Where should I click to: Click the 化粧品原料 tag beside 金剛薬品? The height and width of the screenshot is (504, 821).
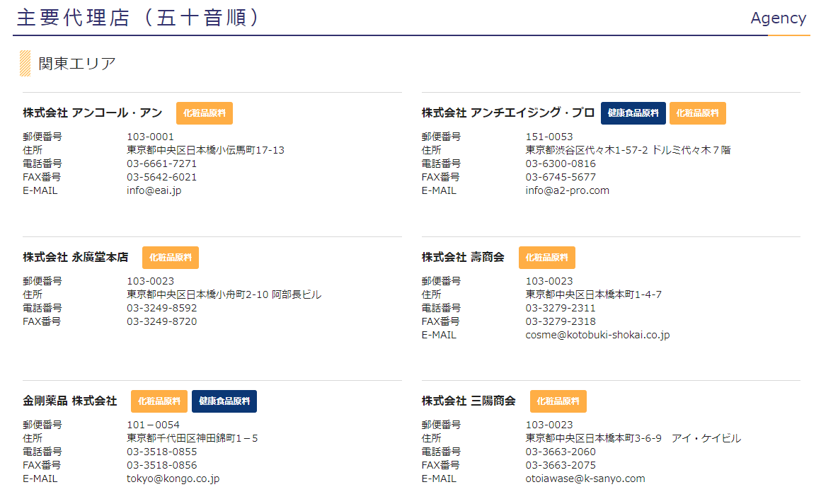tap(159, 401)
